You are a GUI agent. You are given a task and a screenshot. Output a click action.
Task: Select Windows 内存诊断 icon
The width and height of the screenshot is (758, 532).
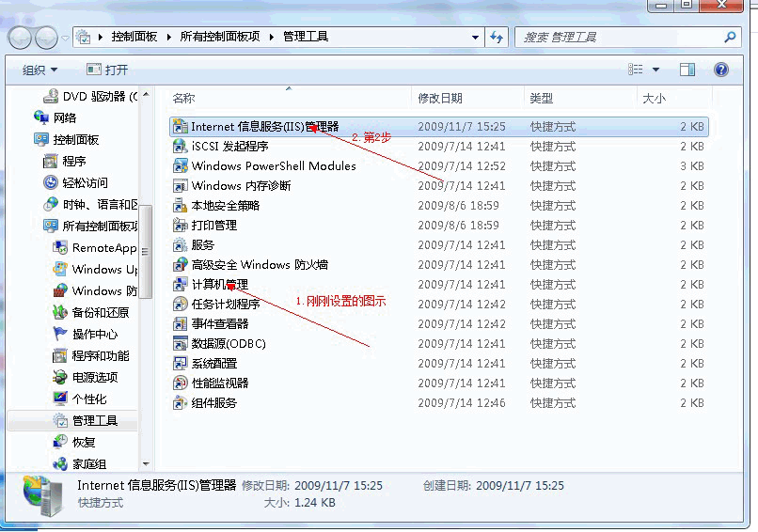tap(180, 186)
